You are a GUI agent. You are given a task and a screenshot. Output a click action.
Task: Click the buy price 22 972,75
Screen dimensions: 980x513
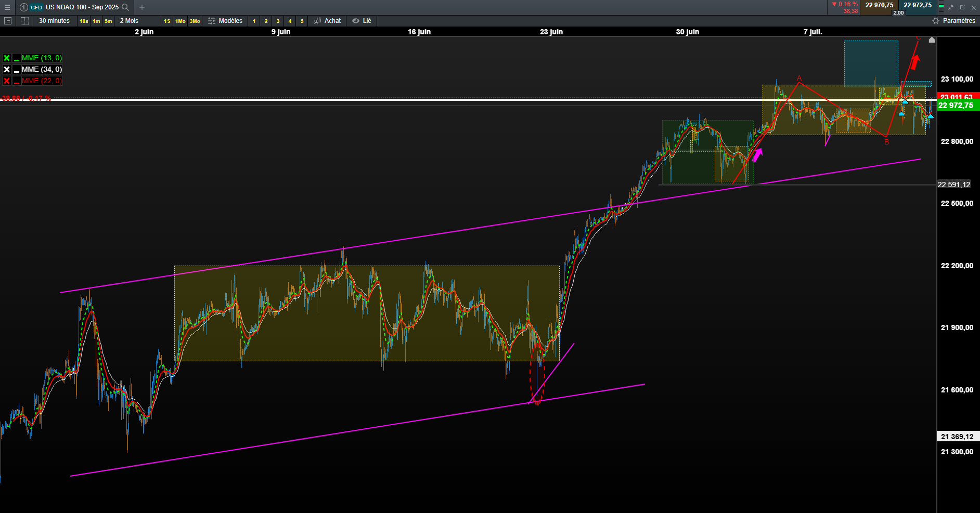click(x=918, y=5)
